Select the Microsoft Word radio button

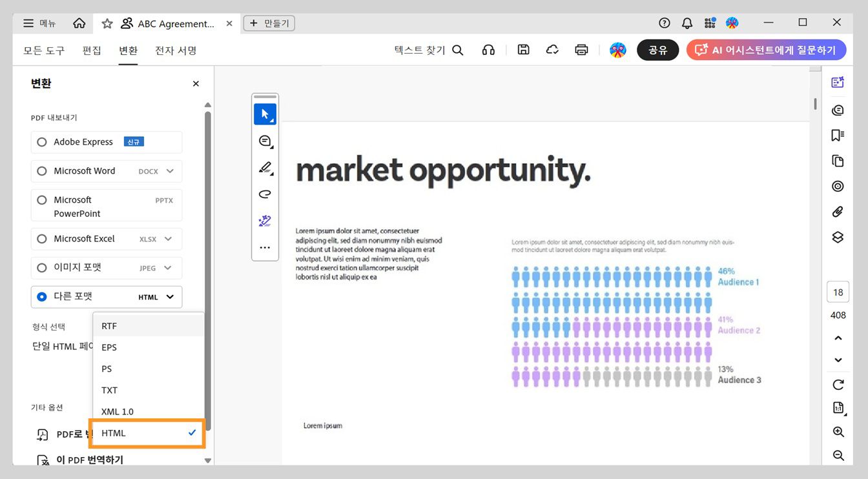pos(42,171)
